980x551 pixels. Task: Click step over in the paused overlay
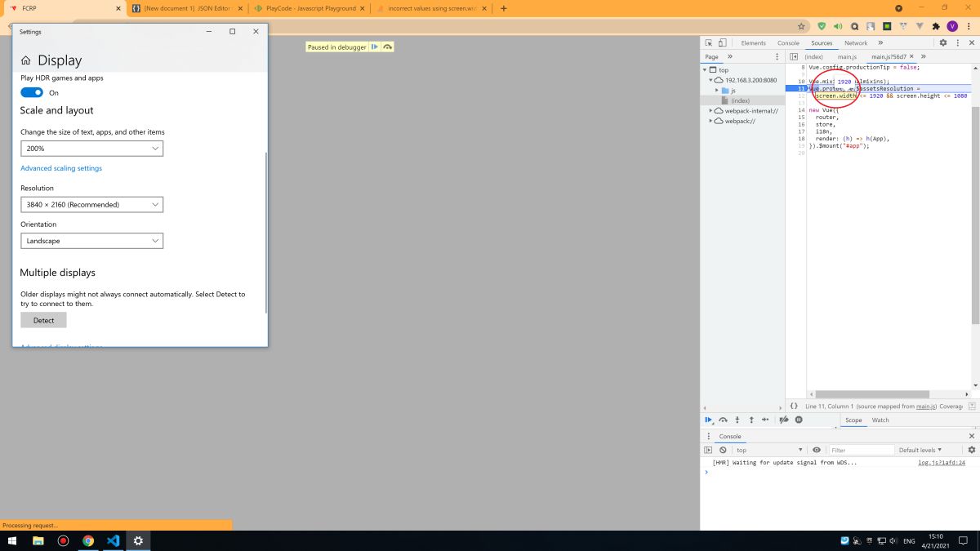click(388, 47)
